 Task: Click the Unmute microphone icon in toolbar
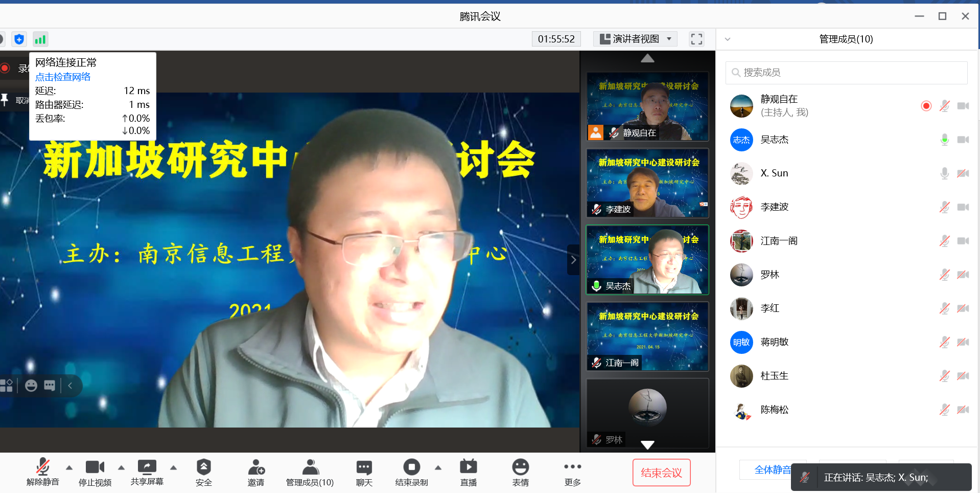pyautogui.click(x=43, y=467)
